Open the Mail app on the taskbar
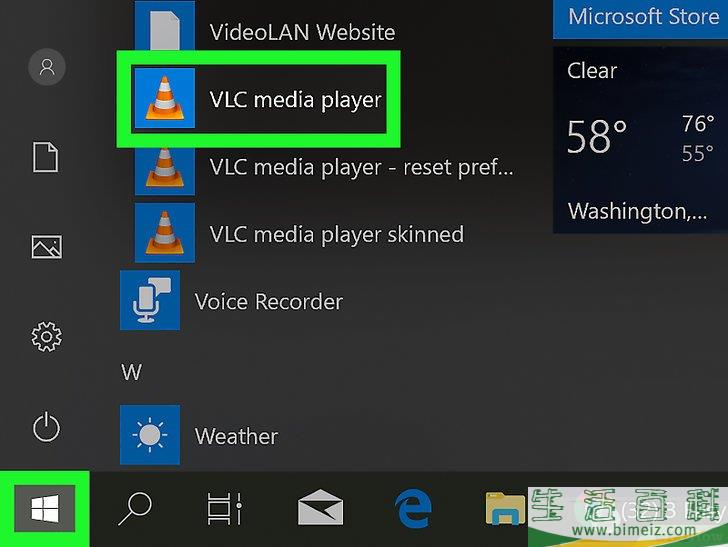This screenshot has width=728, height=547. [322, 511]
